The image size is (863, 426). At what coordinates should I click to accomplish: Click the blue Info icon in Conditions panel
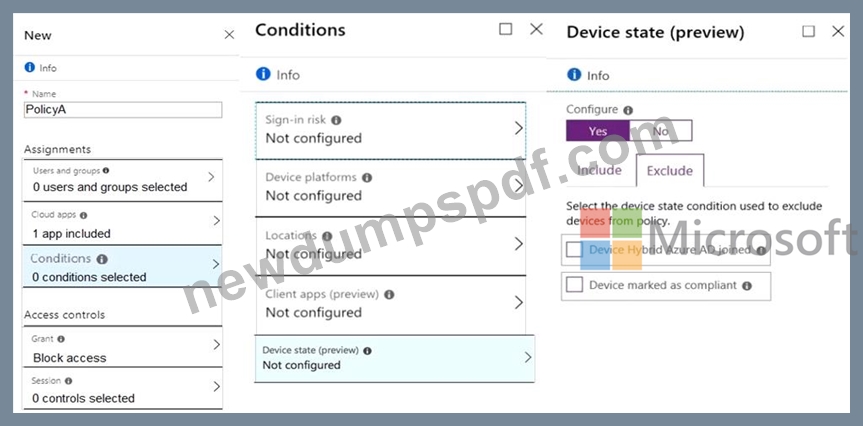point(264,74)
